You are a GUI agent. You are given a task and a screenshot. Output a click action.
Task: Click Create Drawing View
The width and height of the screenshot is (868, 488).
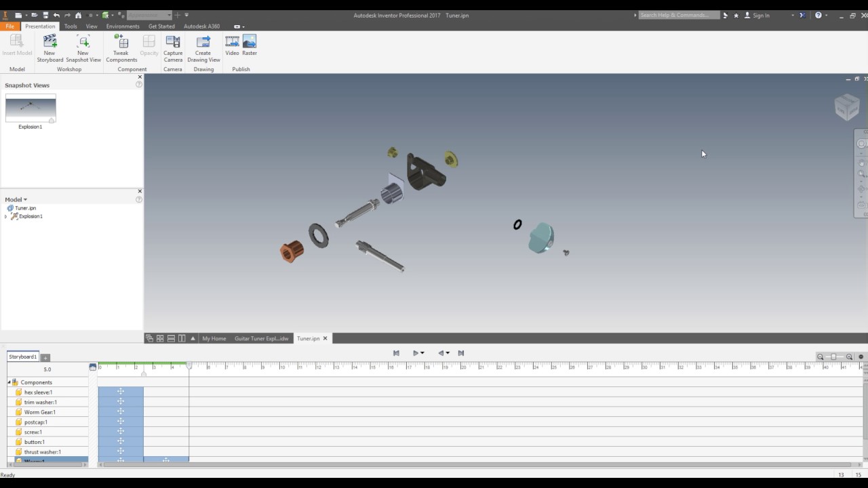click(203, 48)
